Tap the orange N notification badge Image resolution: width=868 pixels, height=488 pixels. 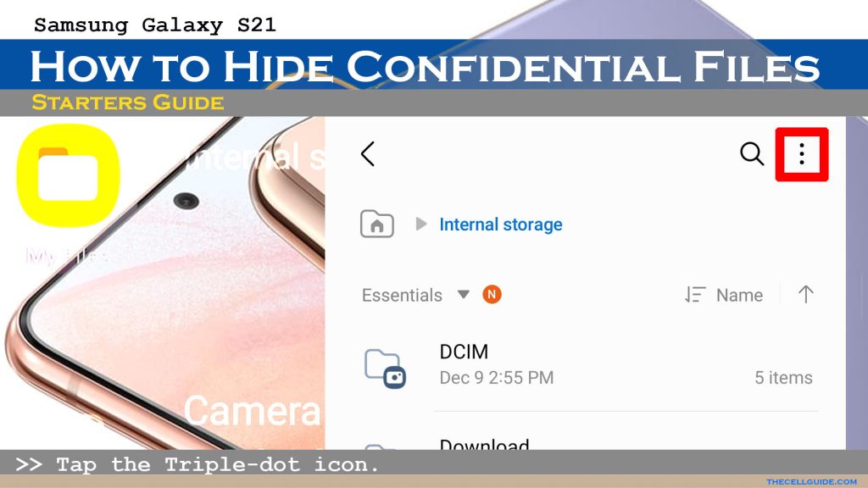pyautogui.click(x=492, y=294)
